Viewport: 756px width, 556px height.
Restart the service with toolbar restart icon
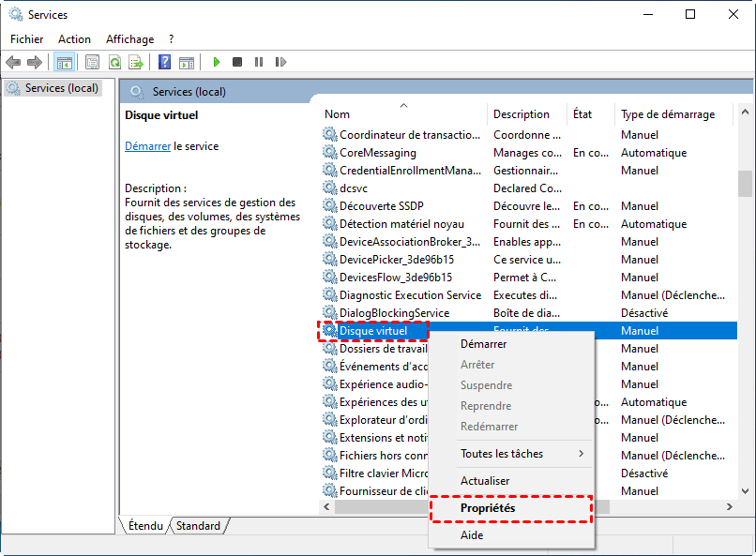point(280,62)
